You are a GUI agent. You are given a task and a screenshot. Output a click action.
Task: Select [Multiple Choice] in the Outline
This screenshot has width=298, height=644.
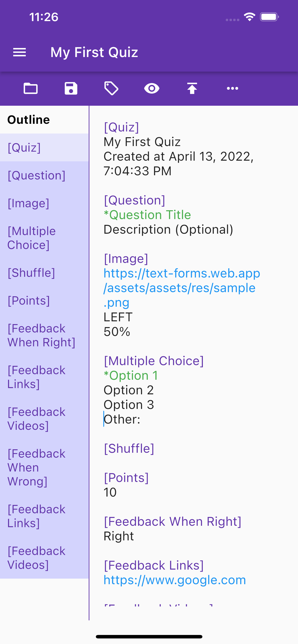tap(32, 238)
